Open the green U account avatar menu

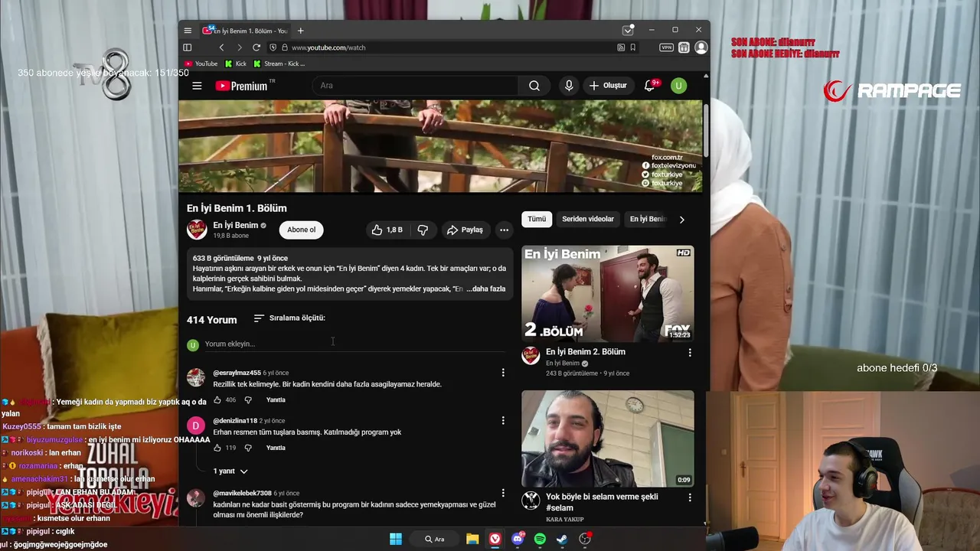pos(678,86)
